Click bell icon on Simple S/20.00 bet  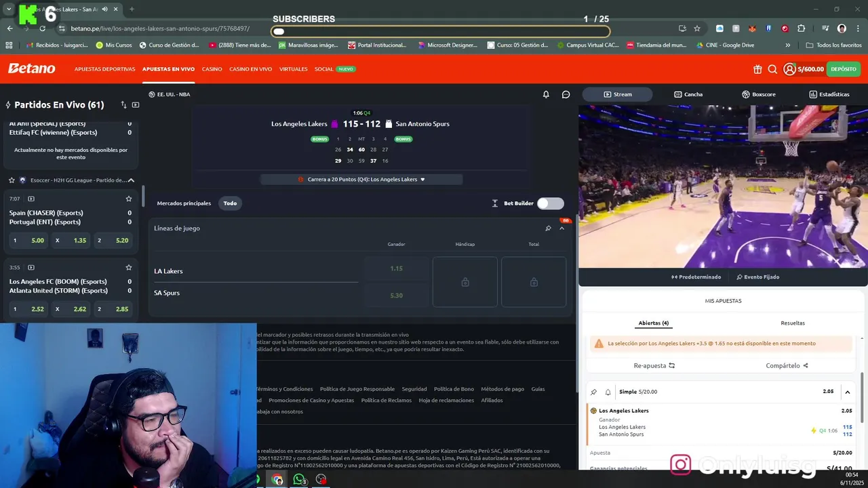pos(608,392)
